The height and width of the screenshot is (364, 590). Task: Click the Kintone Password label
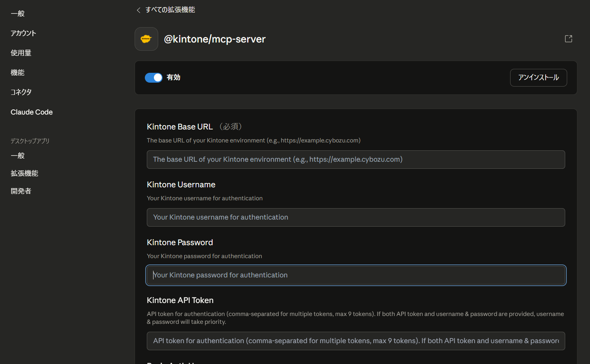[x=180, y=242]
